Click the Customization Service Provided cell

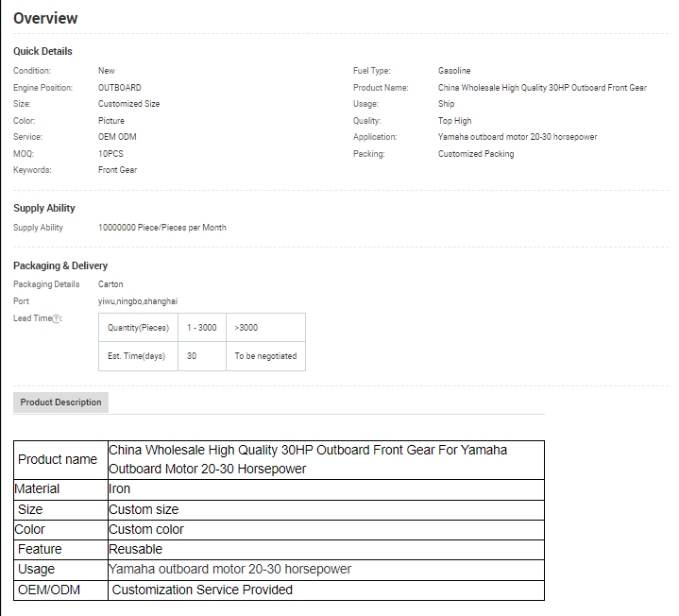tap(202, 590)
